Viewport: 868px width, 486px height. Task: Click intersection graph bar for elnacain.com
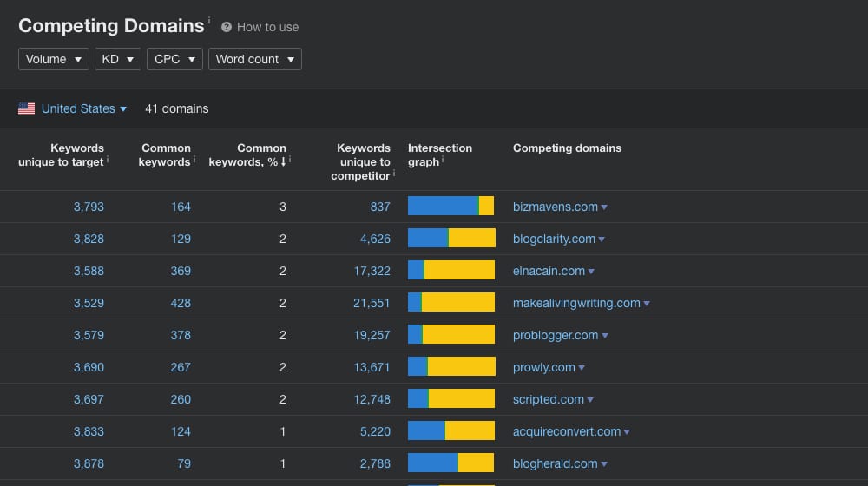pyautogui.click(x=450, y=271)
